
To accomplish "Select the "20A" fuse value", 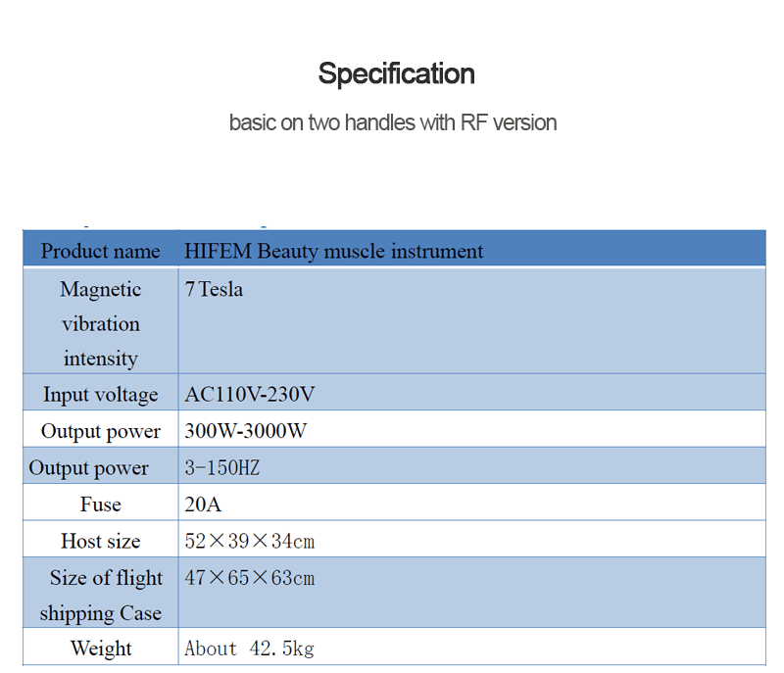I will 202,505.
